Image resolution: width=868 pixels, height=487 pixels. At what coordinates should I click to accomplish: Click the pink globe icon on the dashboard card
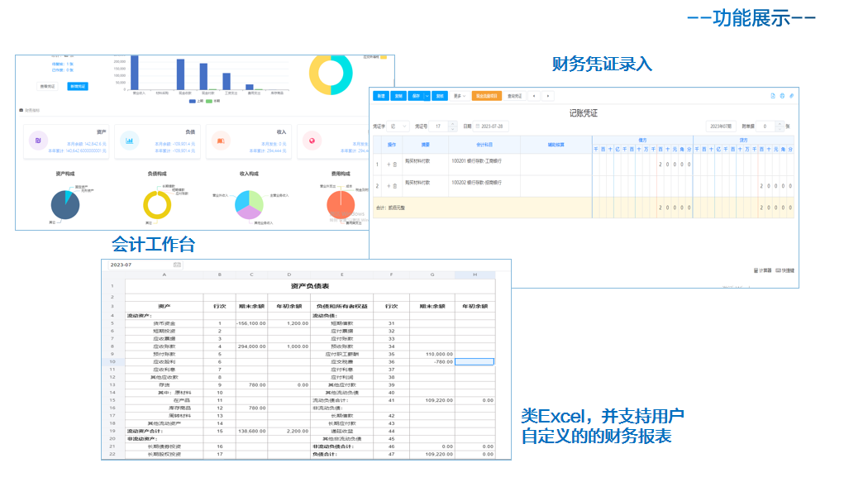312,141
